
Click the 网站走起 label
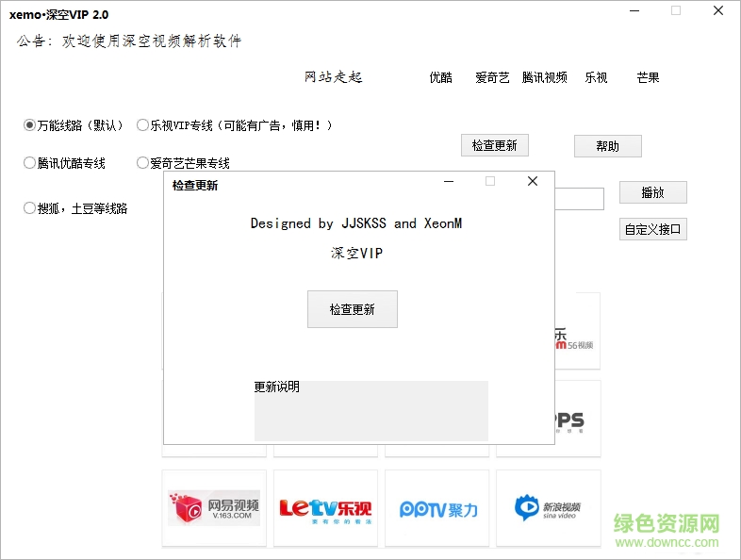pos(333,77)
